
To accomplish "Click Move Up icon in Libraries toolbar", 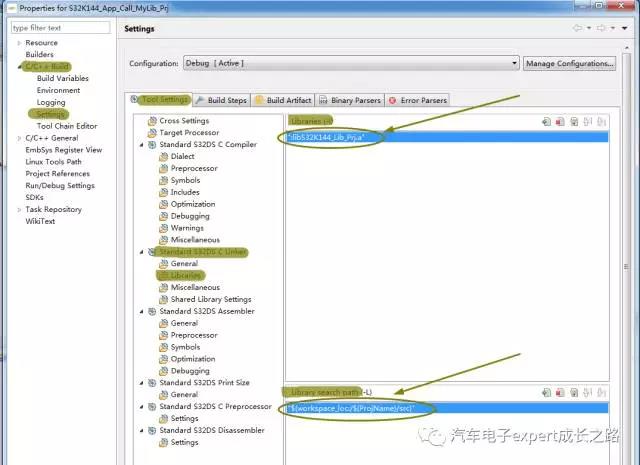I will click(589, 122).
